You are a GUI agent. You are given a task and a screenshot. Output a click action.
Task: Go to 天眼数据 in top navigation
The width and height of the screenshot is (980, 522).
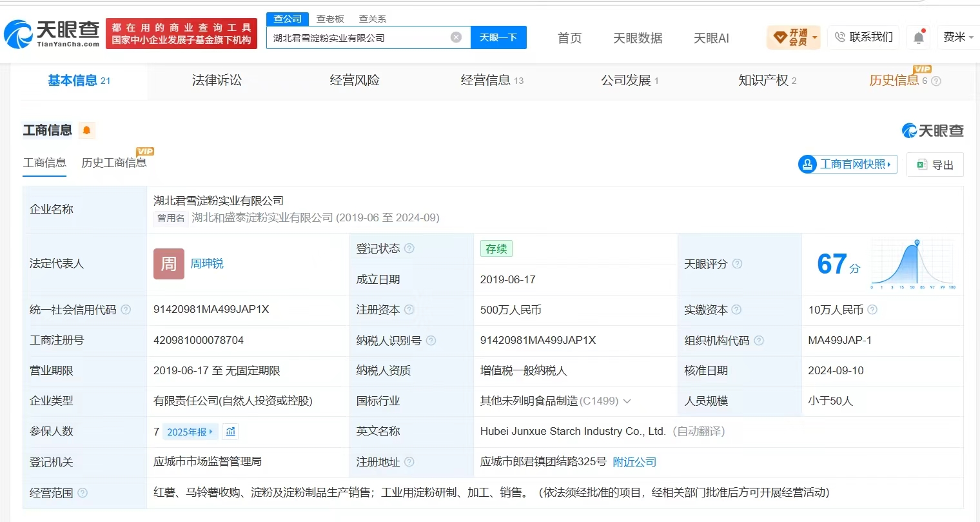[638, 38]
